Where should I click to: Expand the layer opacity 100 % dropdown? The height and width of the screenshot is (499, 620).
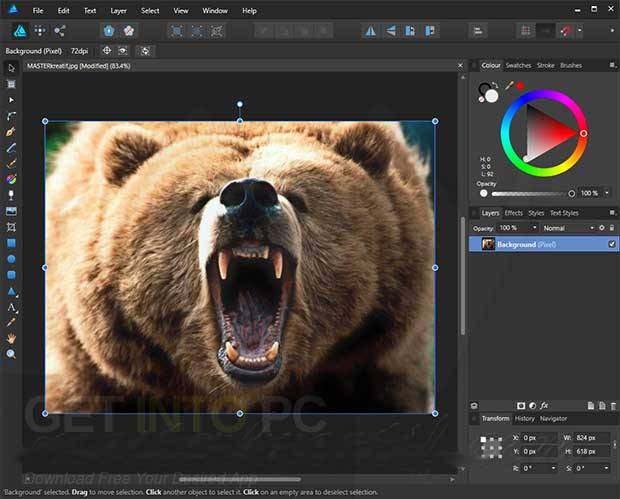coord(535,228)
